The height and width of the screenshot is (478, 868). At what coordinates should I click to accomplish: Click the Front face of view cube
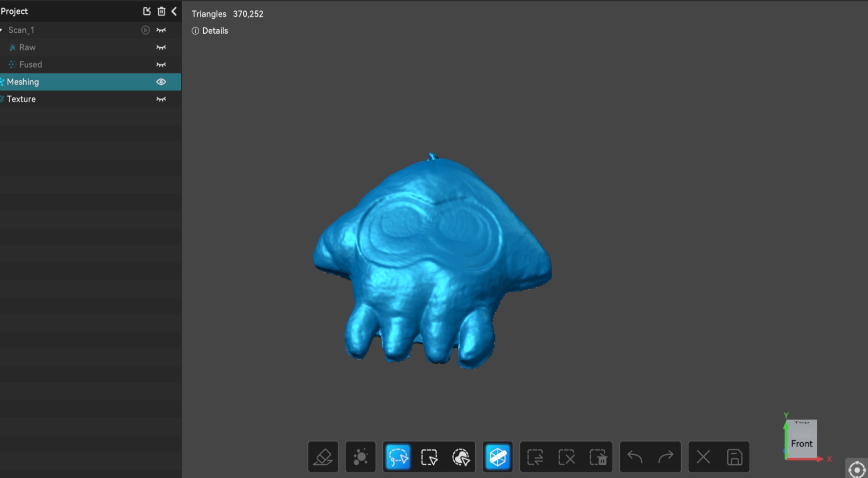(802, 443)
